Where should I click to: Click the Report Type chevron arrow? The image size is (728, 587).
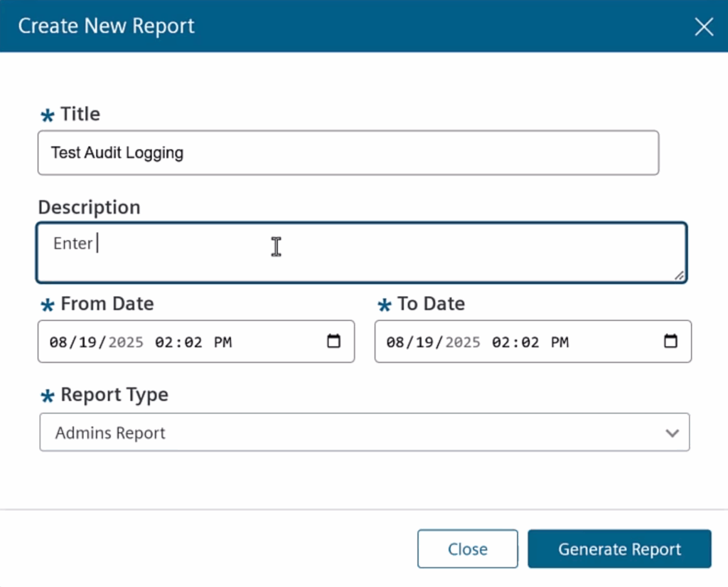672,433
